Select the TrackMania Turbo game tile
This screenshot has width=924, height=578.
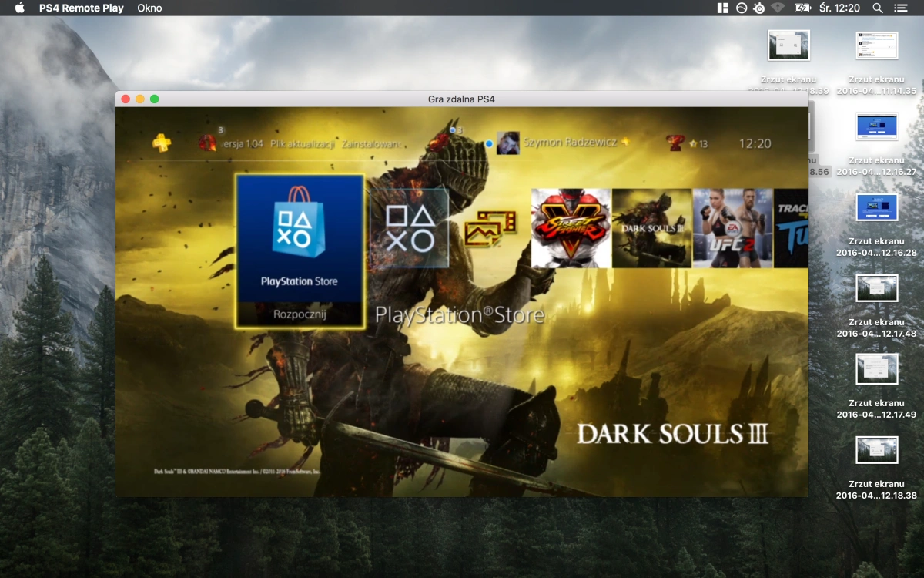pos(792,228)
